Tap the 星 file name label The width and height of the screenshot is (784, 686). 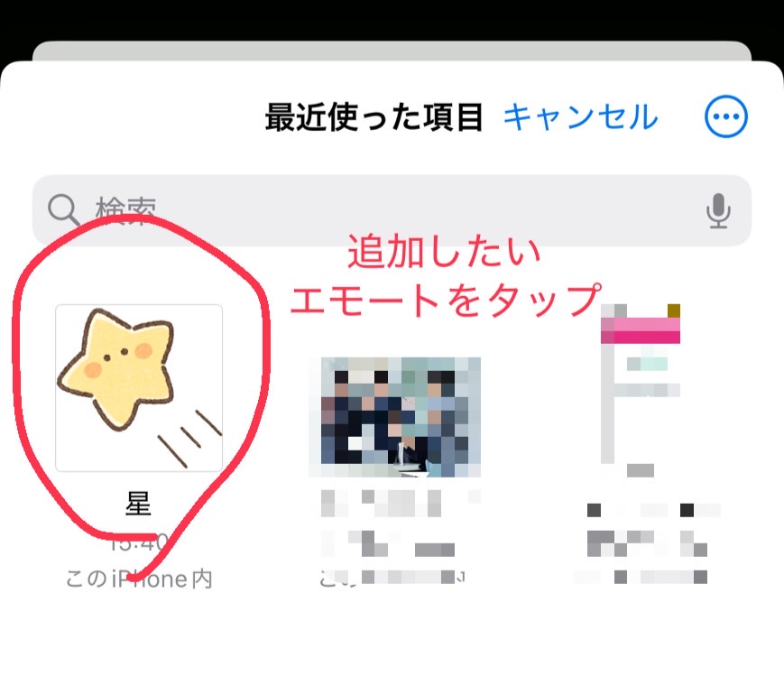point(139,504)
